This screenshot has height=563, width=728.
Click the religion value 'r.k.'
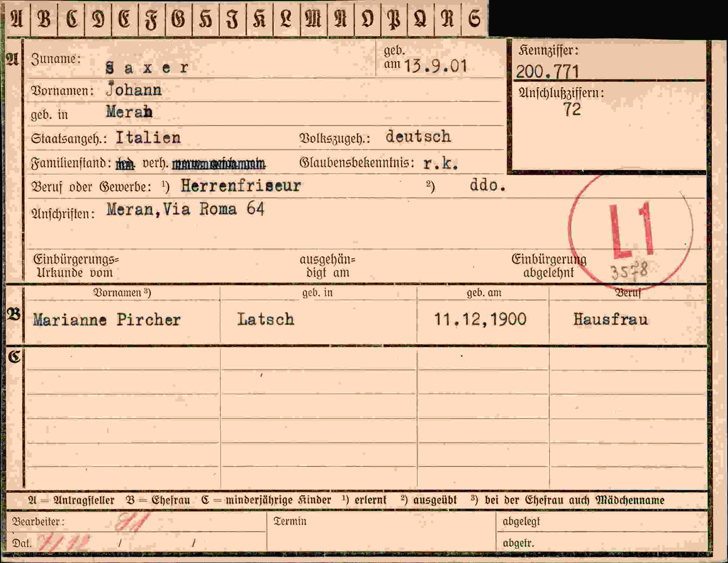pos(441,164)
